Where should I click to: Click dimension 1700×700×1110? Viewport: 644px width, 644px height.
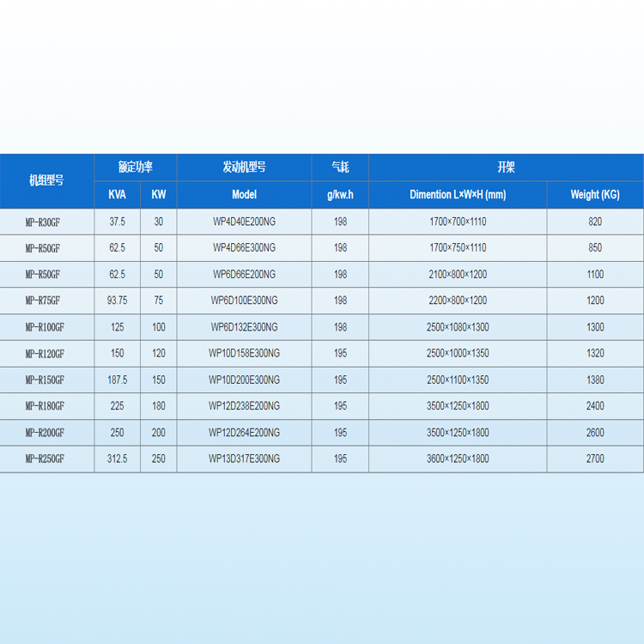click(458, 222)
